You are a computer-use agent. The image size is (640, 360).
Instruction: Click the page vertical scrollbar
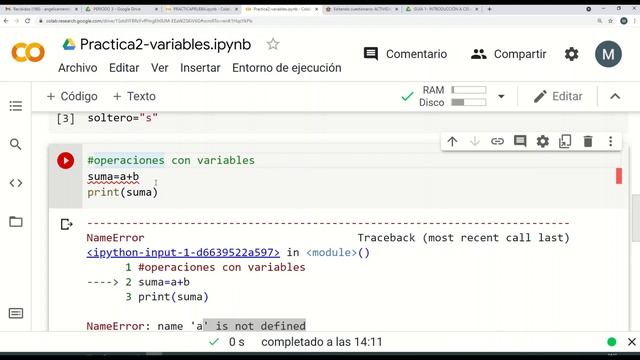click(x=636, y=218)
